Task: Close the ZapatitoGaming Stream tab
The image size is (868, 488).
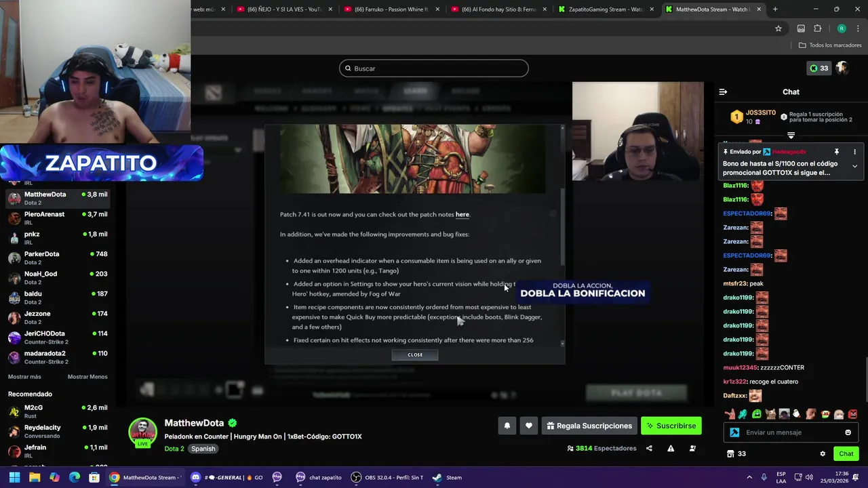Action: pos(652,9)
